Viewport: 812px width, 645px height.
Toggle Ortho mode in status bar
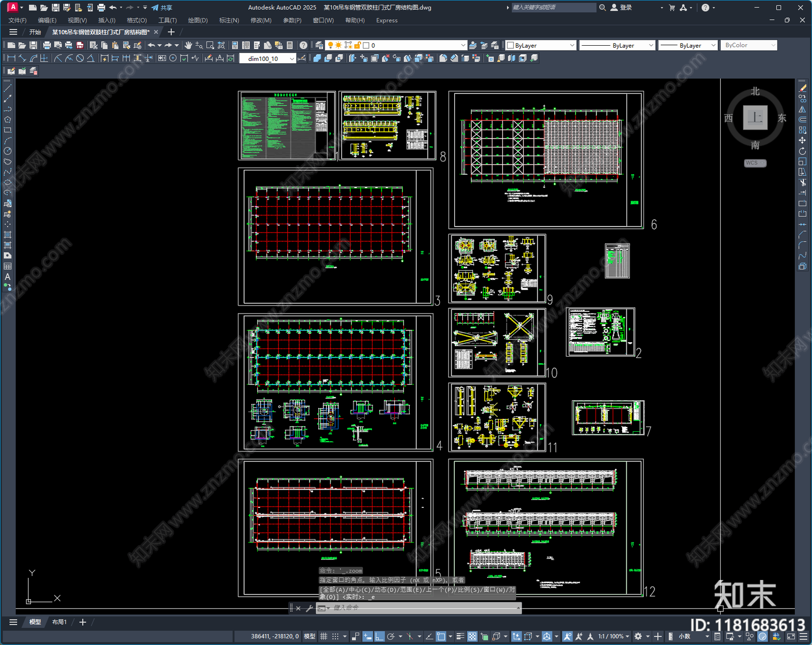(379, 636)
